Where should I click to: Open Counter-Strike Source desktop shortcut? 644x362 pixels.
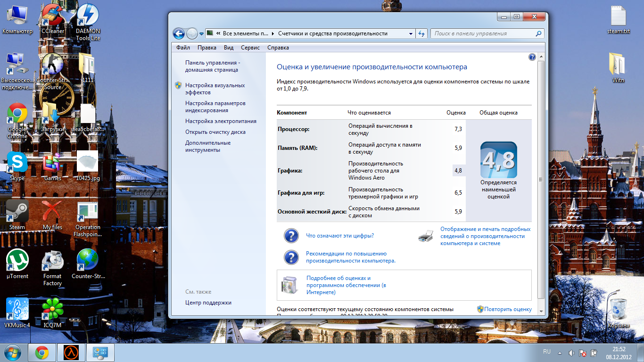point(53,71)
